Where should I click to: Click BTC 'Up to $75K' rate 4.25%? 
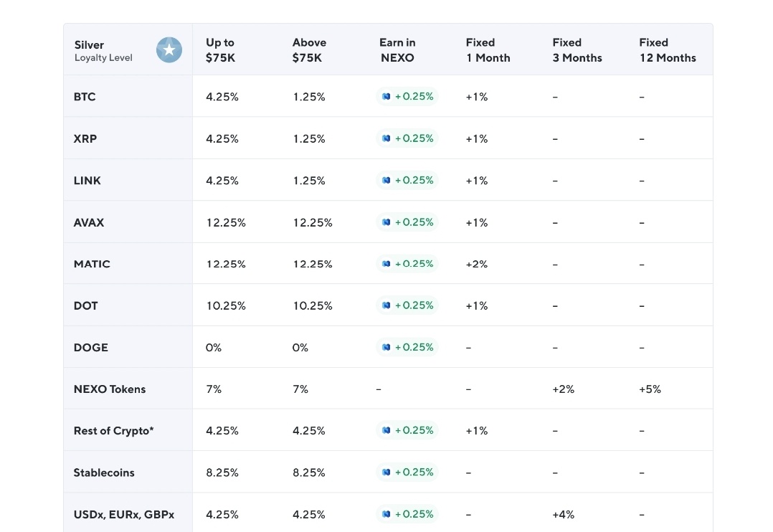click(222, 97)
